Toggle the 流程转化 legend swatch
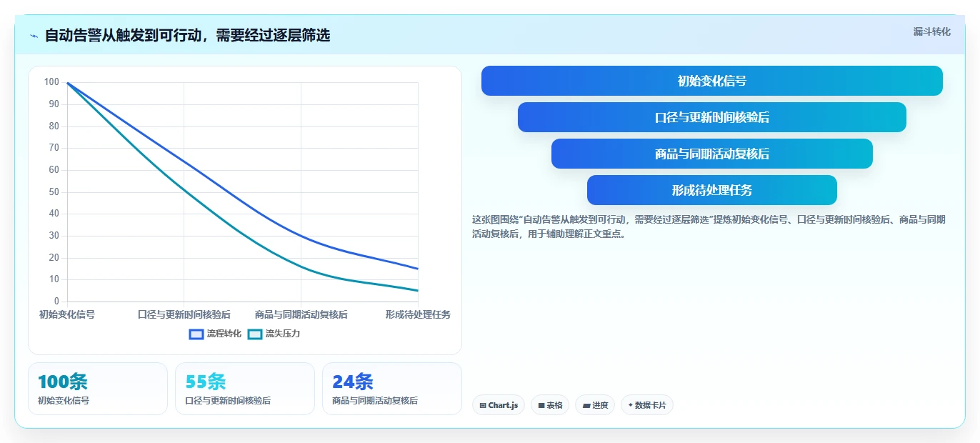 click(x=196, y=334)
